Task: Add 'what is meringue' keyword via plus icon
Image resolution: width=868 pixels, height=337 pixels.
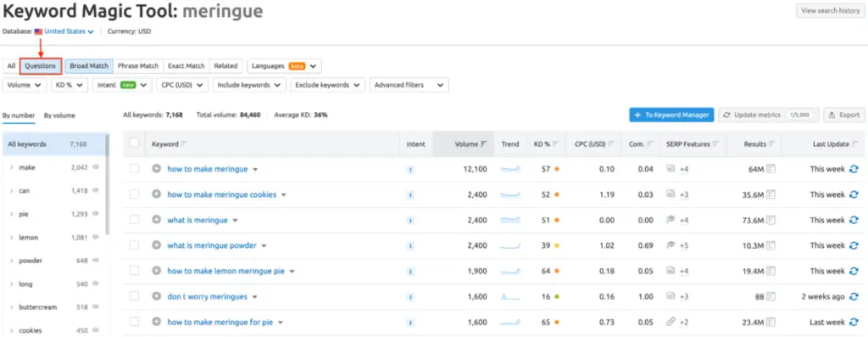Action: (x=157, y=220)
